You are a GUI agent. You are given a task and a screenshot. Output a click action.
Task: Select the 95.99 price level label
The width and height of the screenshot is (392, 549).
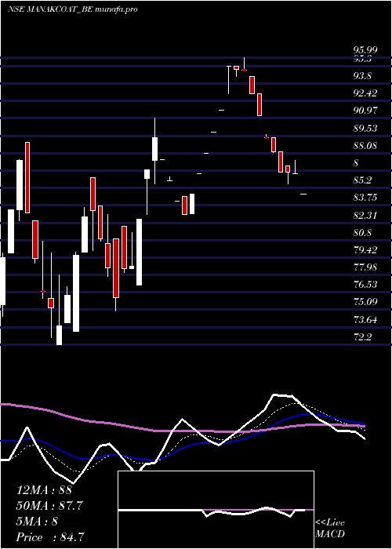[366, 51]
